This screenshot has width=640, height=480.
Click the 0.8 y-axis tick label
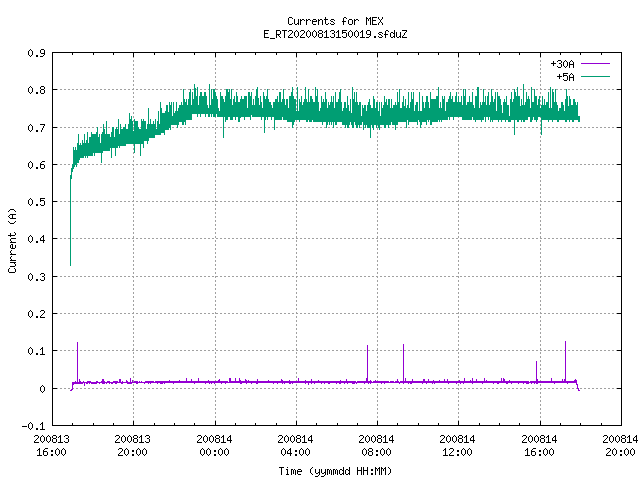click(x=36, y=90)
